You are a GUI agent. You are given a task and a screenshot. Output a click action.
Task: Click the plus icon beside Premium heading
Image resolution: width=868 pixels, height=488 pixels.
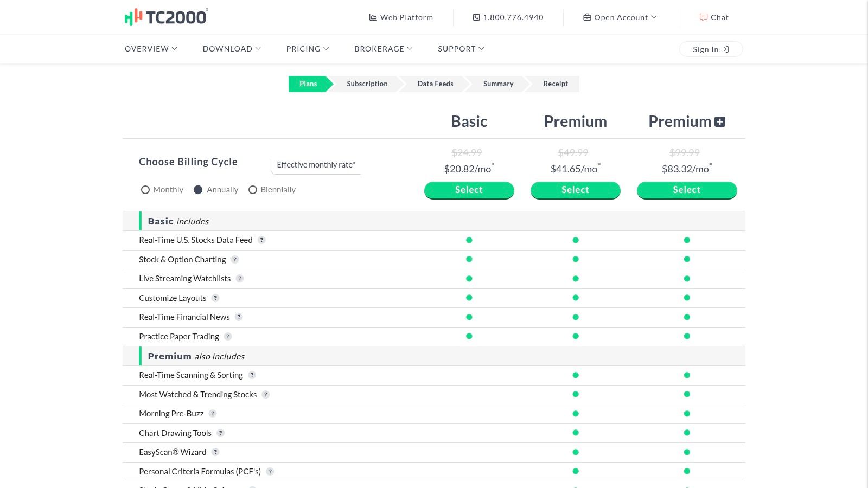coord(720,122)
